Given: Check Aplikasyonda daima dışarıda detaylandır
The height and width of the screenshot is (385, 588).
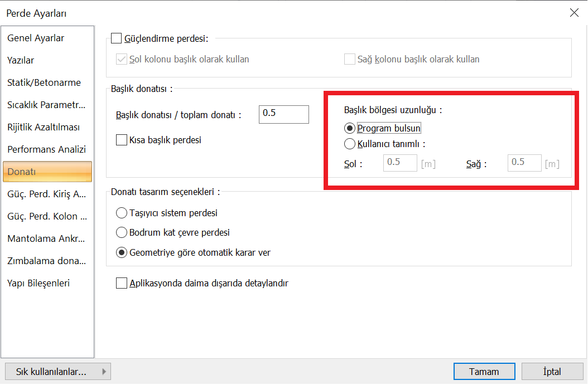Looking at the screenshot, I should [x=122, y=283].
